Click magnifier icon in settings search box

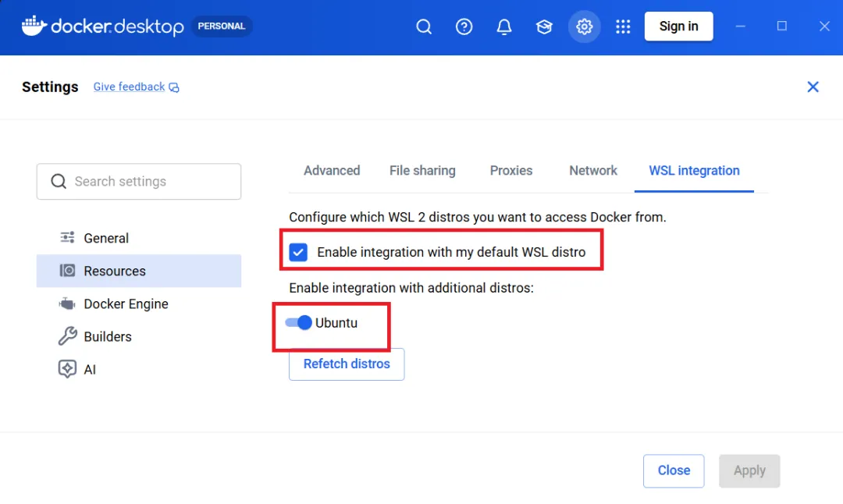click(x=59, y=181)
